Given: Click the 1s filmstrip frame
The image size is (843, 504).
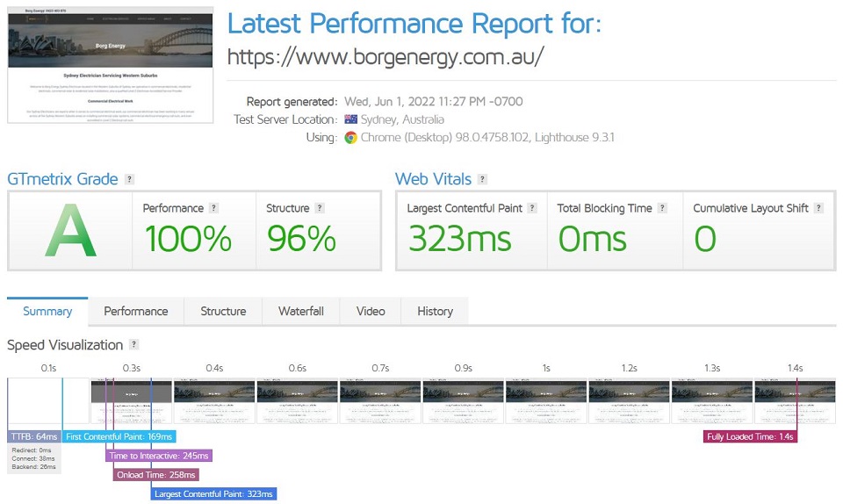Looking at the screenshot, I should [546, 401].
